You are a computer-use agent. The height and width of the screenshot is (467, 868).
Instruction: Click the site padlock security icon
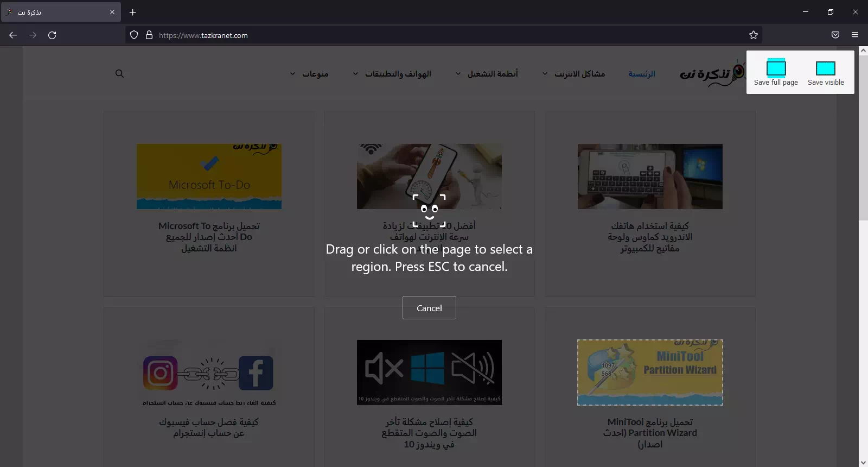149,35
